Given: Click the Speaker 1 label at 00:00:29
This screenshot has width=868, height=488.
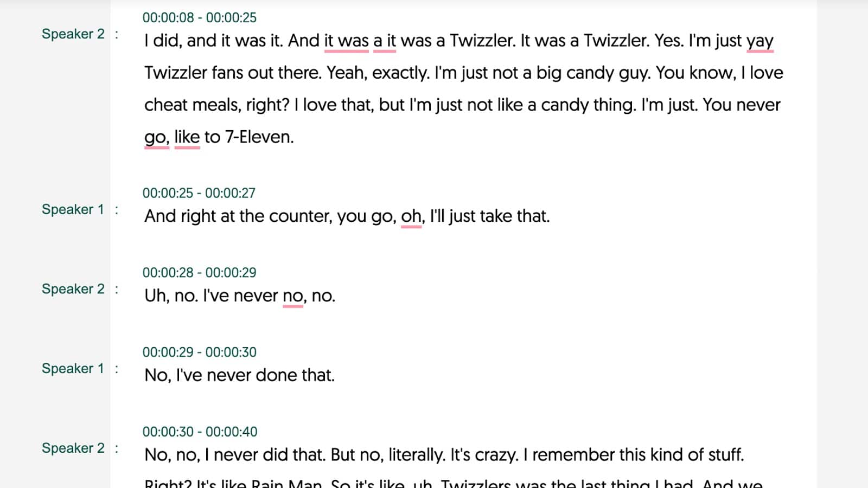Looking at the screenshot, I should click(73, 369).
